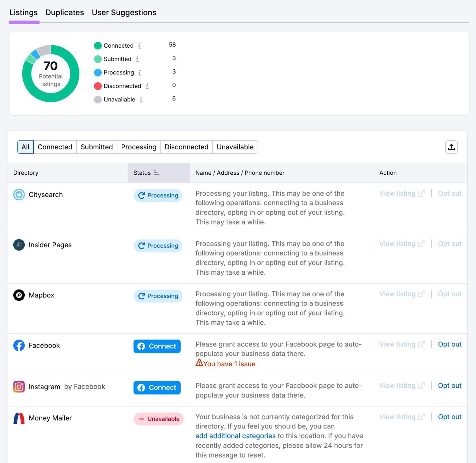The height and width of the screenshot is (463, 476).
Task: Sort by the Status column header
Action: point(146,173)
